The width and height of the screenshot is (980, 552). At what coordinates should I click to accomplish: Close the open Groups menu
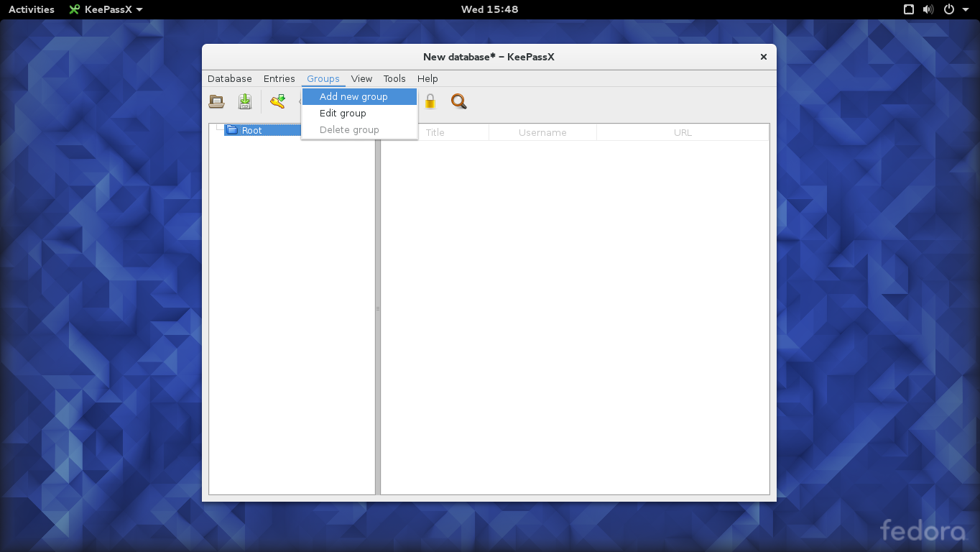pos(323,78)
